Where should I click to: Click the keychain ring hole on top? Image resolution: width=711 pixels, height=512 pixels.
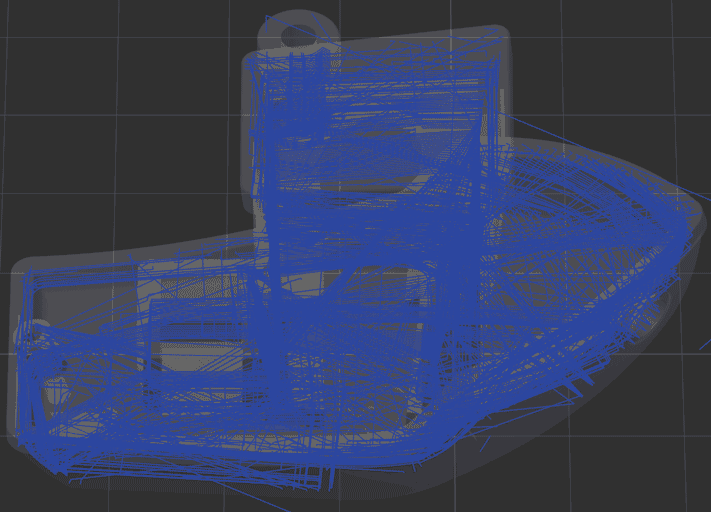click(x=297, y=36)
